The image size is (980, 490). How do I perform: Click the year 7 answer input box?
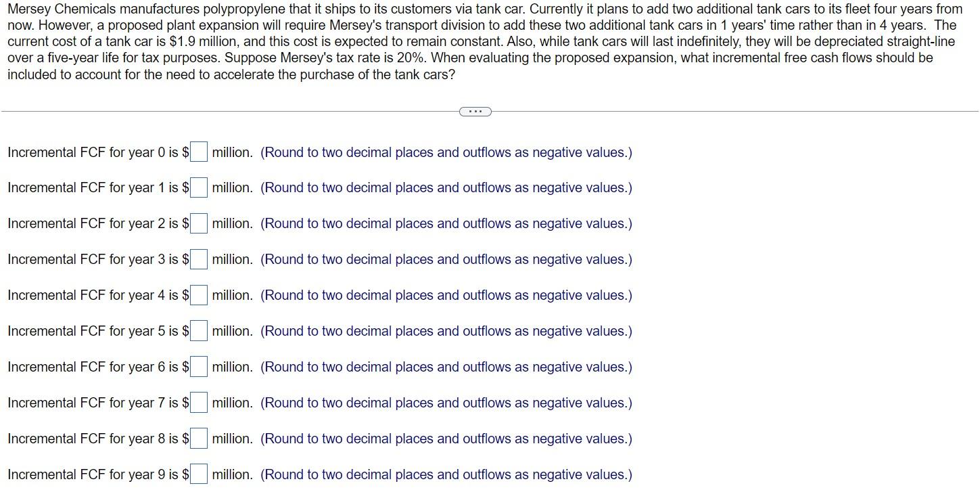pyautogui.click(x=198, y=402)
